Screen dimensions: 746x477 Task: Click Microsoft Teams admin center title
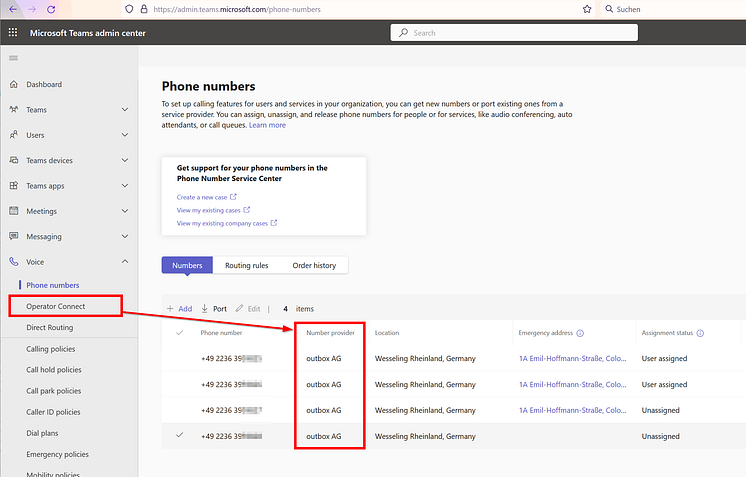coord(88,33)
